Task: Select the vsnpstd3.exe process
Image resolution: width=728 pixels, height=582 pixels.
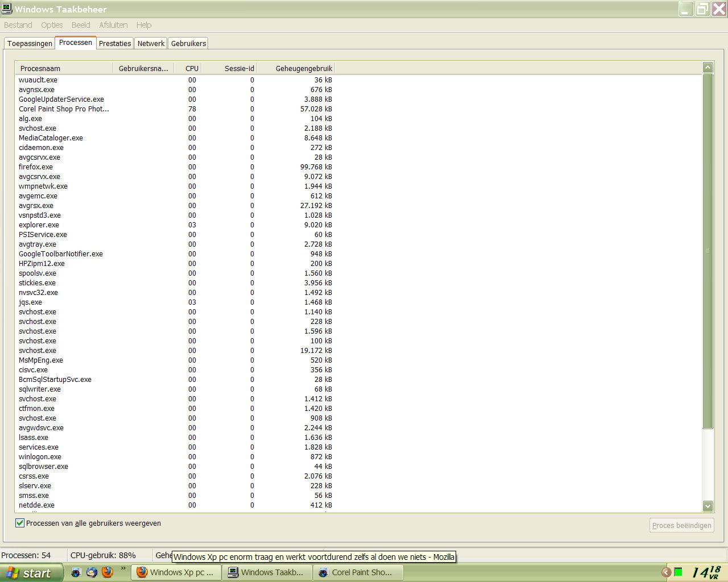Action: [x=175, y=215]
